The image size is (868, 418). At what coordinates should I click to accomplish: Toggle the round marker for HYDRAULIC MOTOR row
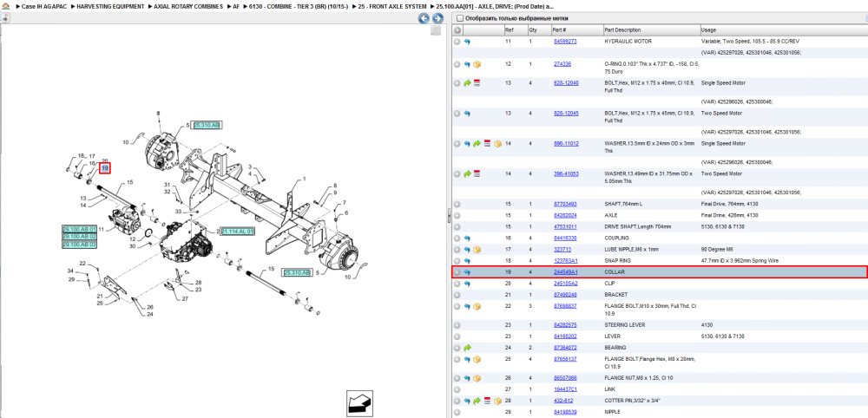[457, 42]
